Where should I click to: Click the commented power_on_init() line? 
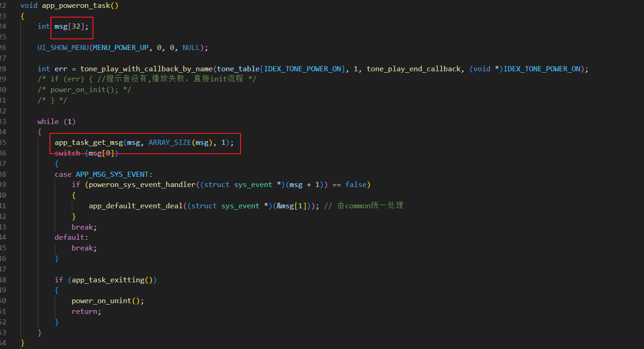pos(84,90)
